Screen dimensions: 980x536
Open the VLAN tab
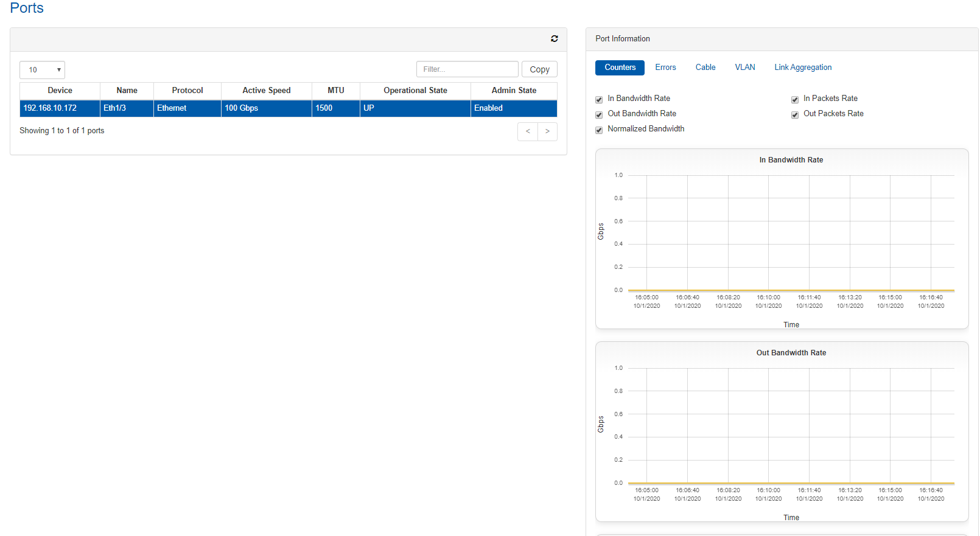pos(745,68)
